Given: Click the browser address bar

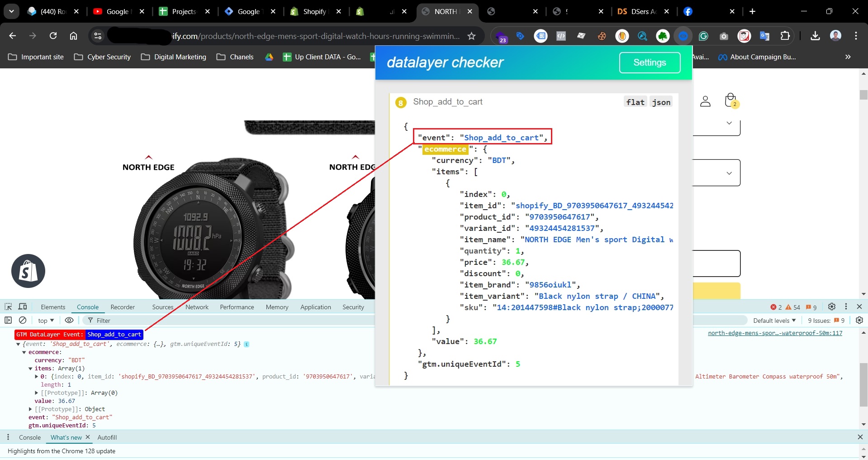Looking at the screenshot, I should point(286,36).
